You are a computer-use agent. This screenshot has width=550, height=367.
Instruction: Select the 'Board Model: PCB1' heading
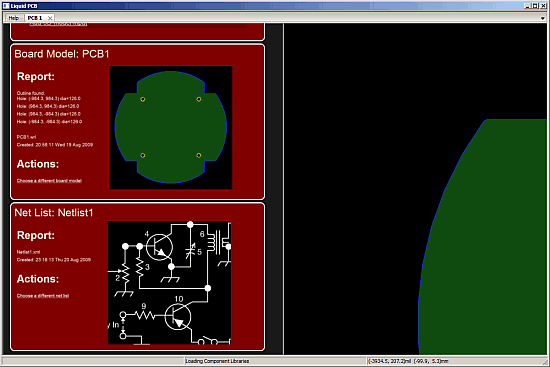point(62,54)
